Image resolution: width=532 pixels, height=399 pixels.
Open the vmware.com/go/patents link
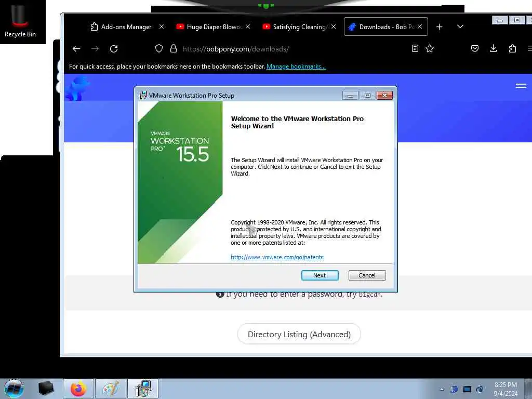coord(277,257)
